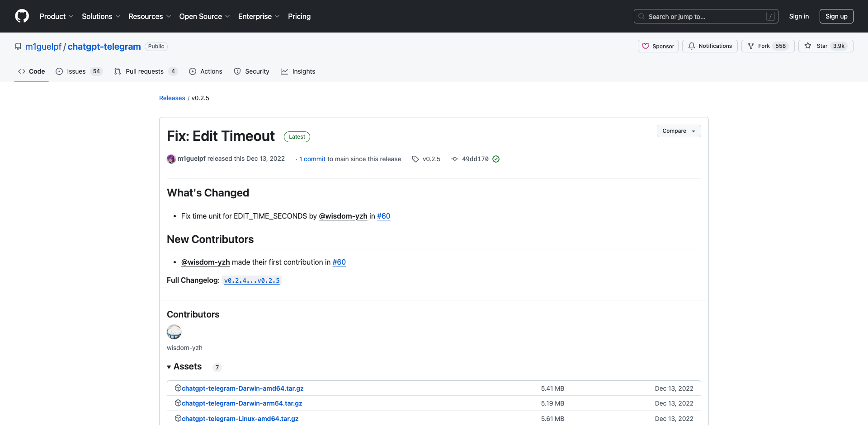
Task: Switch to the Actions tab
Action: [x=206, y=71]
